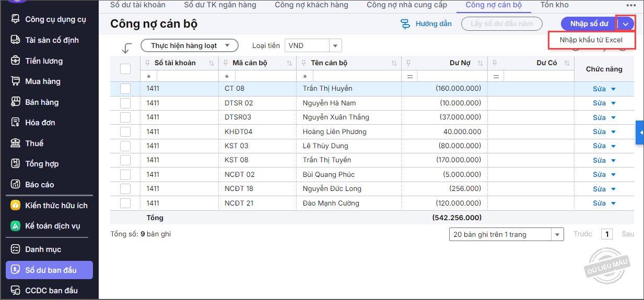644x300 pixels.
Task: Open the Thực hiện hàng loạt dropdown
Action: (189, 46)
